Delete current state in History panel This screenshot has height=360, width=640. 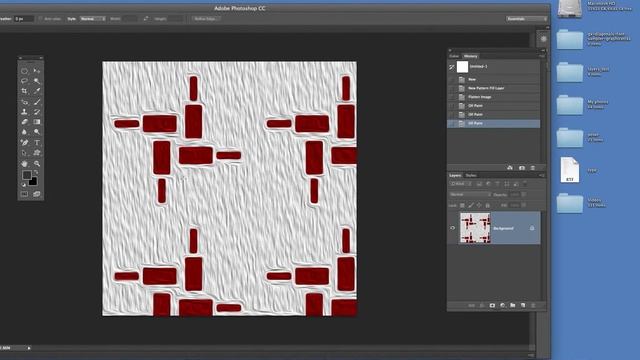point(533,168)
